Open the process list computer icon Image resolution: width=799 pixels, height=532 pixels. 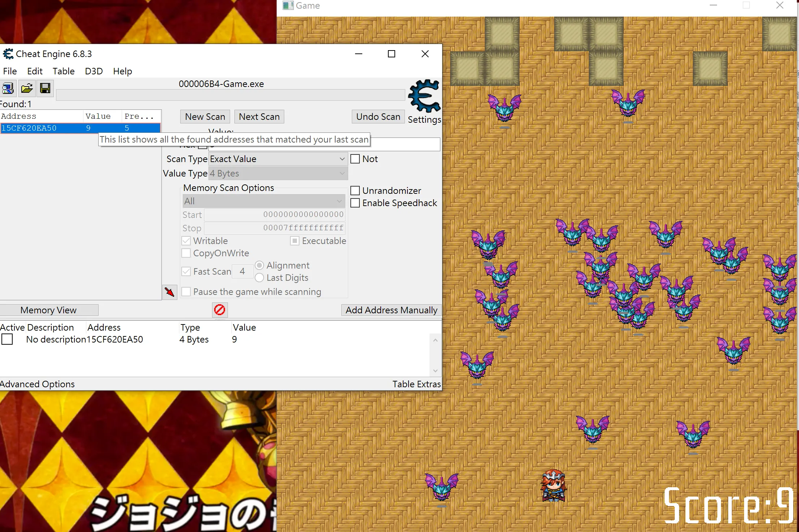(x=8, y=88)
